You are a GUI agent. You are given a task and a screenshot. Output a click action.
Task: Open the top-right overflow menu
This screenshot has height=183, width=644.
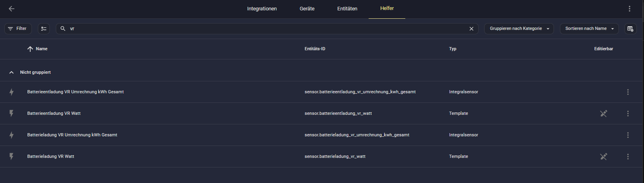(629, 9)
